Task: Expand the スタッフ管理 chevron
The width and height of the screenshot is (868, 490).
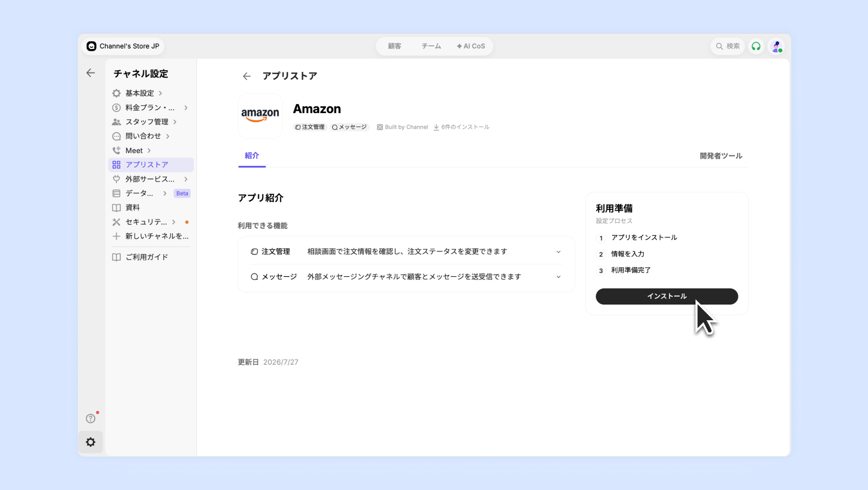Action: [x=175, y=121]
